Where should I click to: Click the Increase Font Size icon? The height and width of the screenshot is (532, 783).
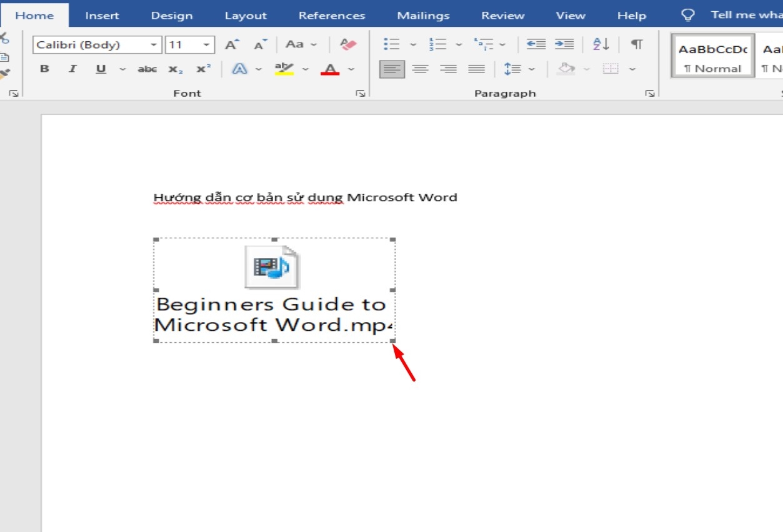tap(232, 44)
